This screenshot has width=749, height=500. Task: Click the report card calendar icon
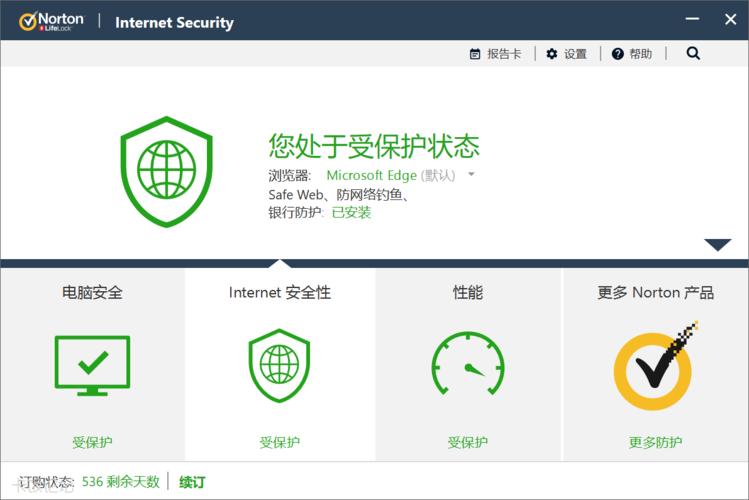tap(475, 54)
